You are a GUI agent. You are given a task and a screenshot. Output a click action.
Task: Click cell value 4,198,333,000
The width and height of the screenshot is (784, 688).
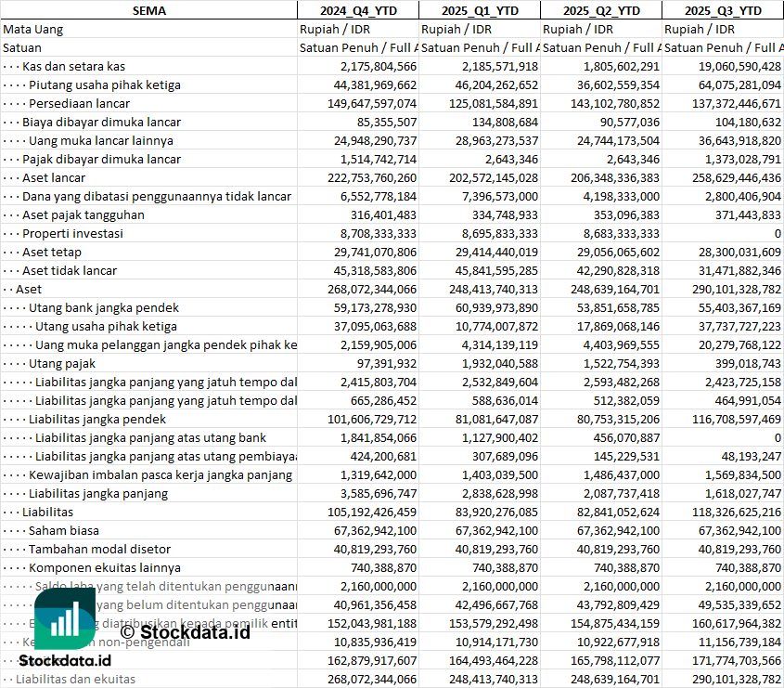point(622,196)
